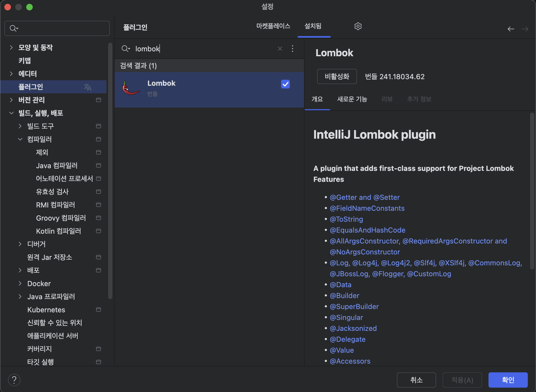
Task: Uncheck the Lombok plugin enable checkbox
Action: pos(285,84)
